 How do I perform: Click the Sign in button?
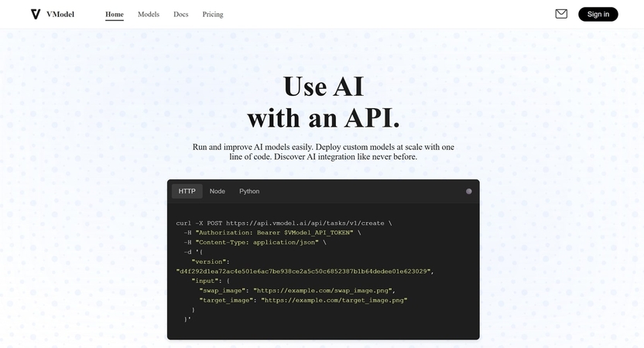[598, 15]
